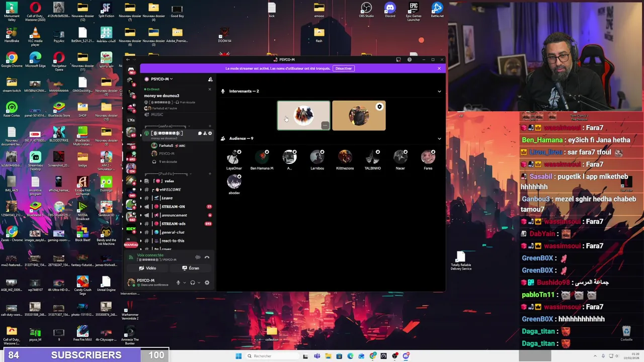The height and width of the screenshot is (362, 644).
Task: Dismiss the streamer mode banner
Action: pos(439,68)
